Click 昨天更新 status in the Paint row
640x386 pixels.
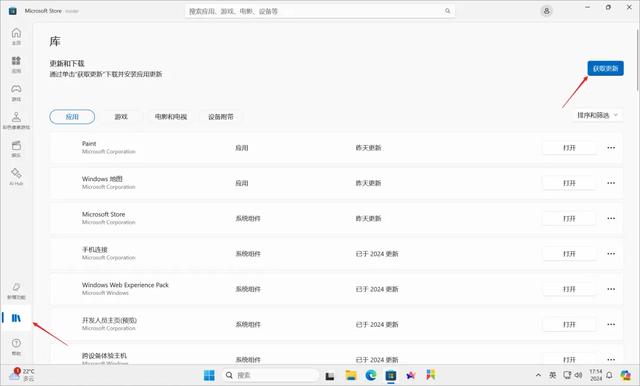368,148
